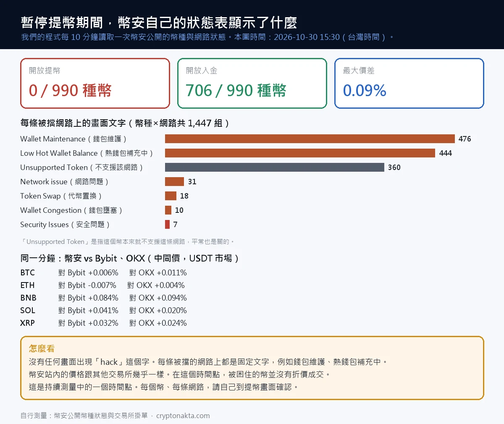Image resolution: width=504 pixels, height=424 pixels.
Task: Click the SOL row label
Action: [28, 311]
